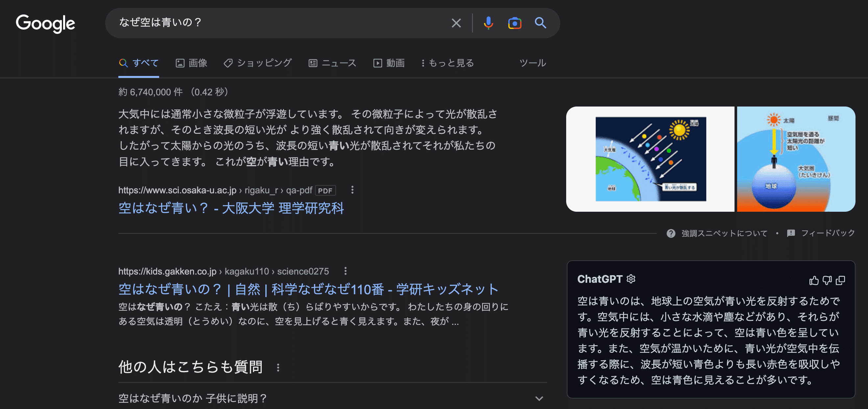Copy the ChatGPT response text
This screenshot has height=409, width=868.
click(840, 280)
